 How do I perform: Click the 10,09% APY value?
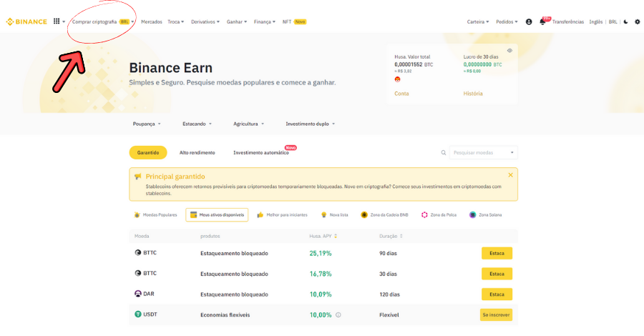[321, 295]
